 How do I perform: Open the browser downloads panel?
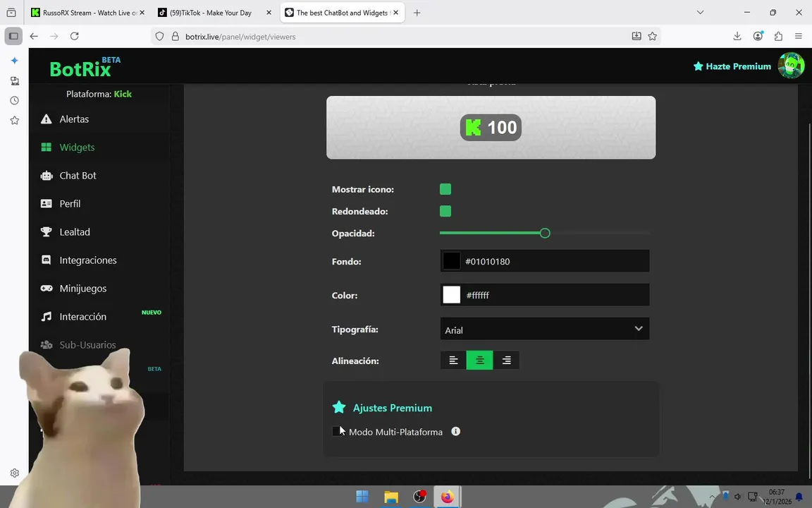[737, 36]
